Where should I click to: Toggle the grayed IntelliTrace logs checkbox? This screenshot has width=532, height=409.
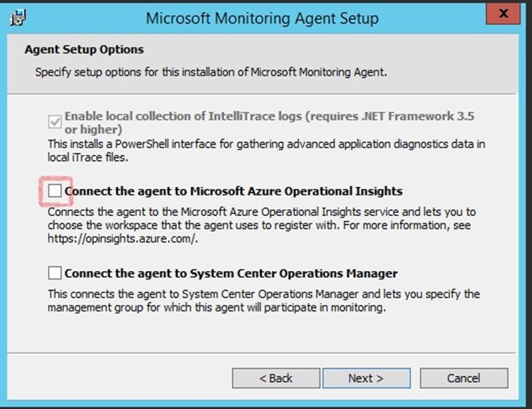[55, 122]
